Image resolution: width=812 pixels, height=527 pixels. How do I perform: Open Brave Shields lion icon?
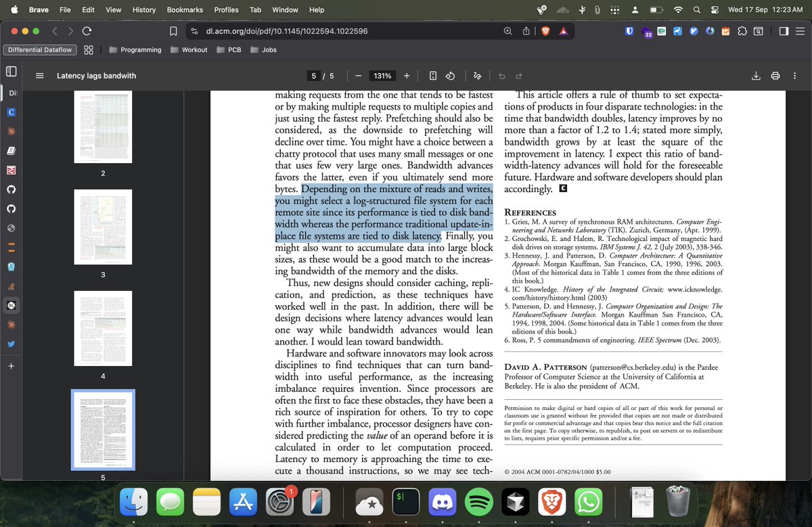[x=545, y=31]
